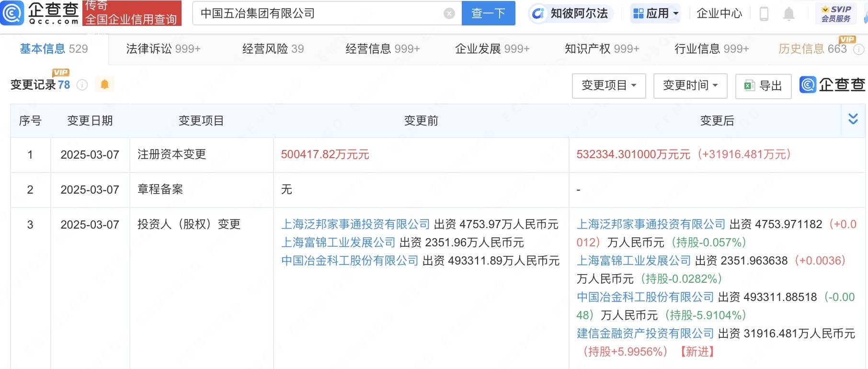Image resolution: width=868 pixels, height=369 pixels.
Task: Click 序号 column header
Action: click(x=30, y=121)
